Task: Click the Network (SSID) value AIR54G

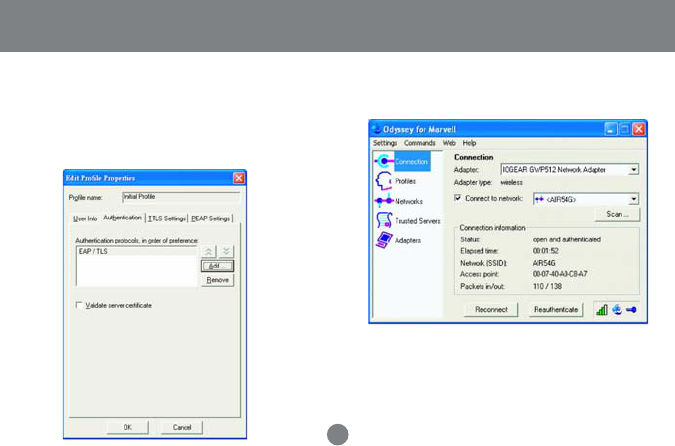Action: [x=544, y=263]
